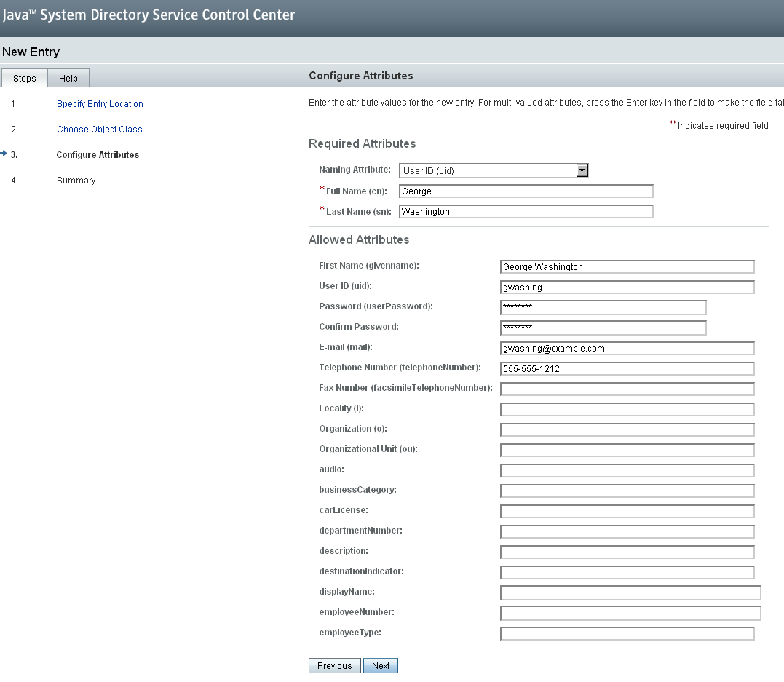Click the E-mail (mail) field
The image size is (784, 682).
[x=627, y=349]
